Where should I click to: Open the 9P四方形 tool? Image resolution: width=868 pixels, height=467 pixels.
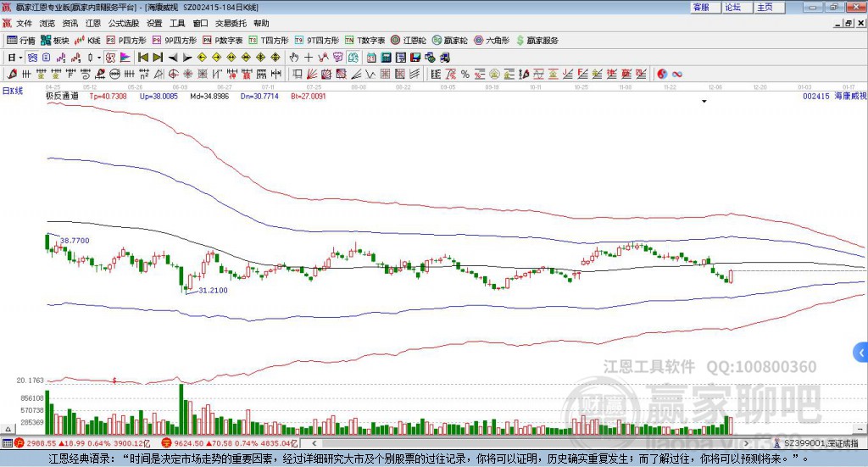175,41
